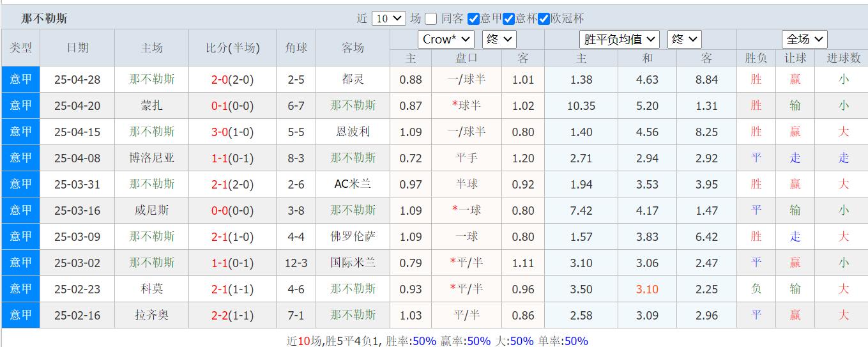Expand the 全场 dropdown
Viewport: 868px width, 347px height.
click(804, 39)
